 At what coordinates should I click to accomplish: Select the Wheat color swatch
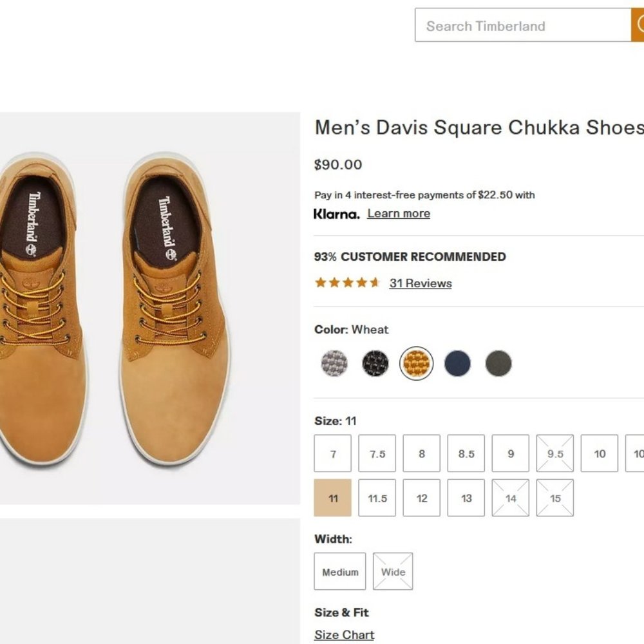point(416,363)
